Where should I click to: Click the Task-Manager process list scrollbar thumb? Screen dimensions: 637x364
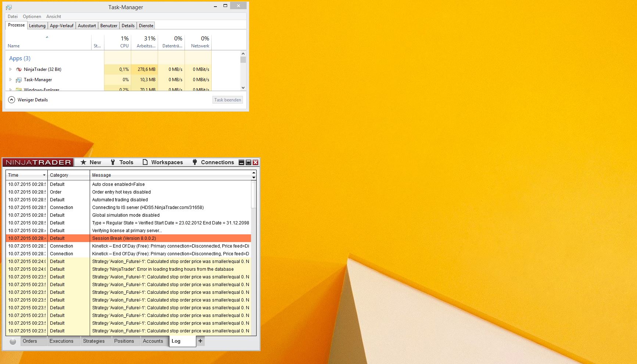click(243, 60)
